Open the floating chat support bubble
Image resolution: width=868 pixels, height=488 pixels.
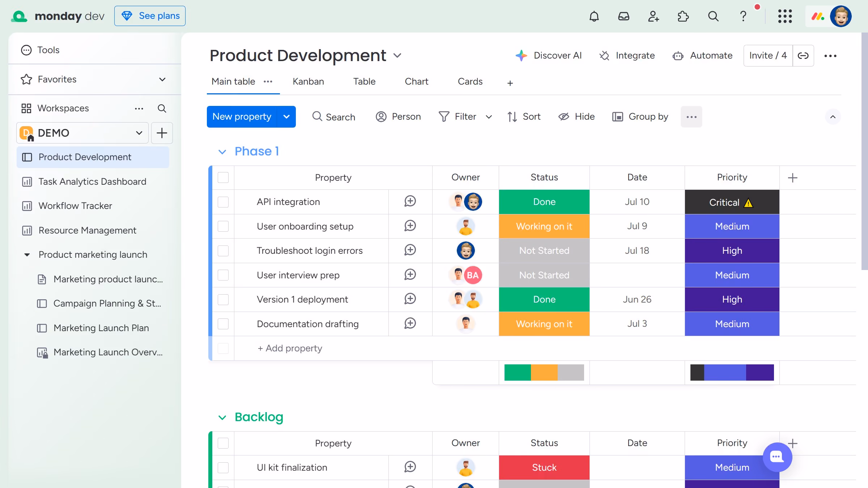click(x=777, y=457)
